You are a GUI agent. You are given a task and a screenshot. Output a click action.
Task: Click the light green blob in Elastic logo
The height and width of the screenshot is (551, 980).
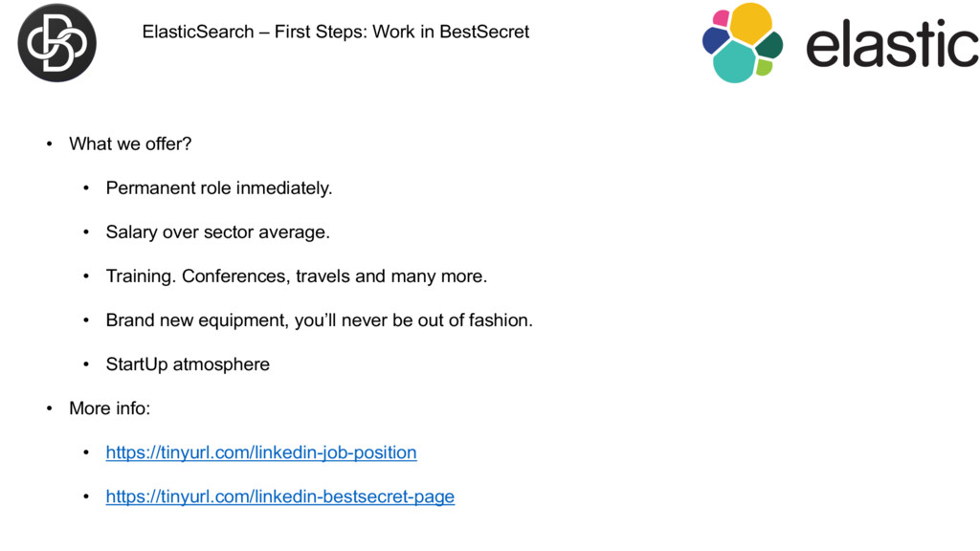pyautogui.click(x=764, y=67)
